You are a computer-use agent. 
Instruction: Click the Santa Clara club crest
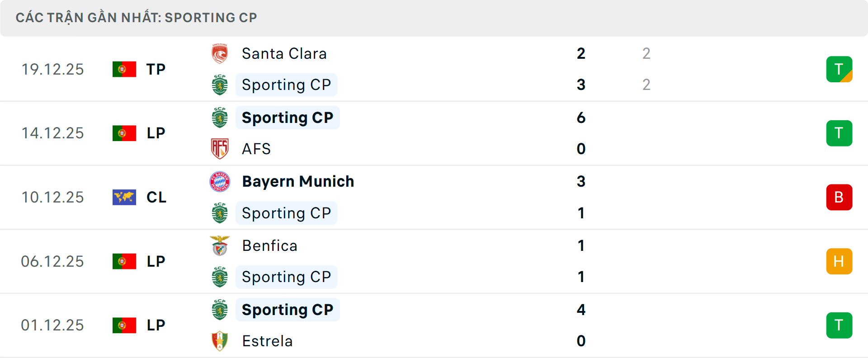(x=220, y=54)
